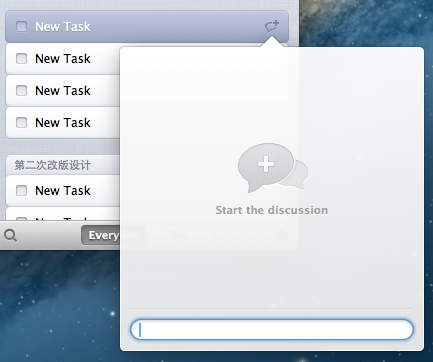Focus the comment text input field

pos(272,329)
